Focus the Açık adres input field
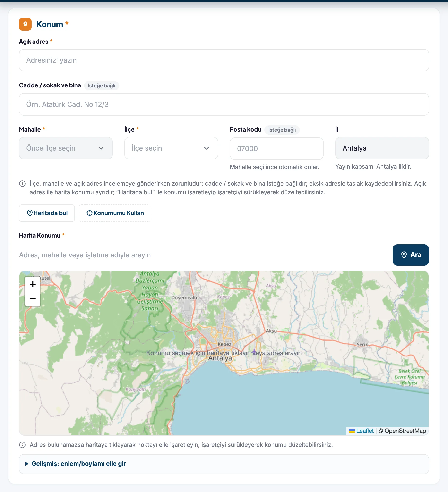The height and width of the screenshot is (492, 448). point(224,60)
